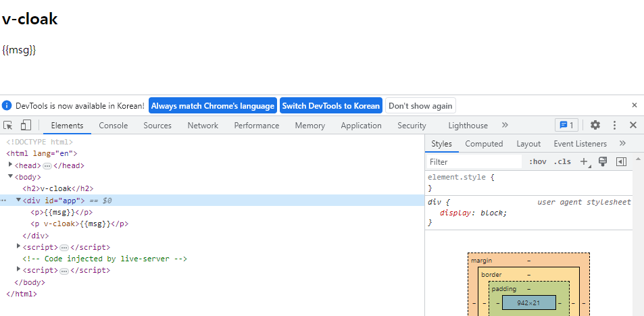Click the block property value

(x=492, y=213)
